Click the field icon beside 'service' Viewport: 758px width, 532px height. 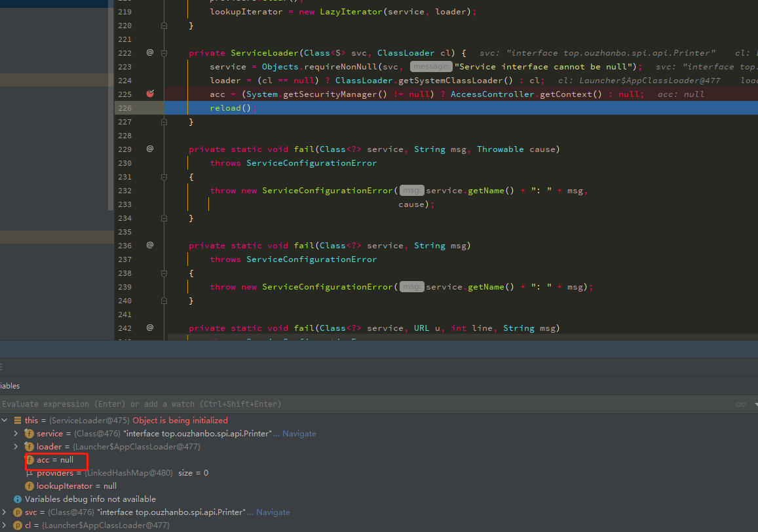29,433
